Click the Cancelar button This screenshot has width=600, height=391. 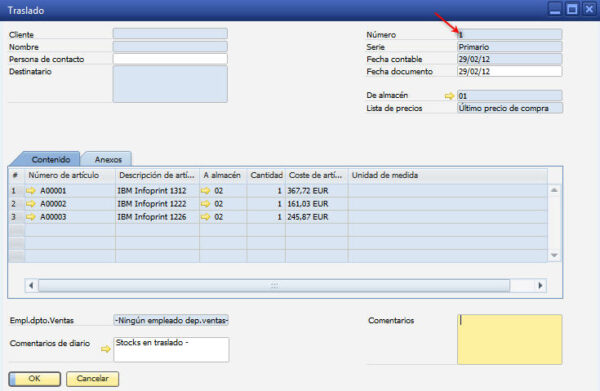point(92,379)
